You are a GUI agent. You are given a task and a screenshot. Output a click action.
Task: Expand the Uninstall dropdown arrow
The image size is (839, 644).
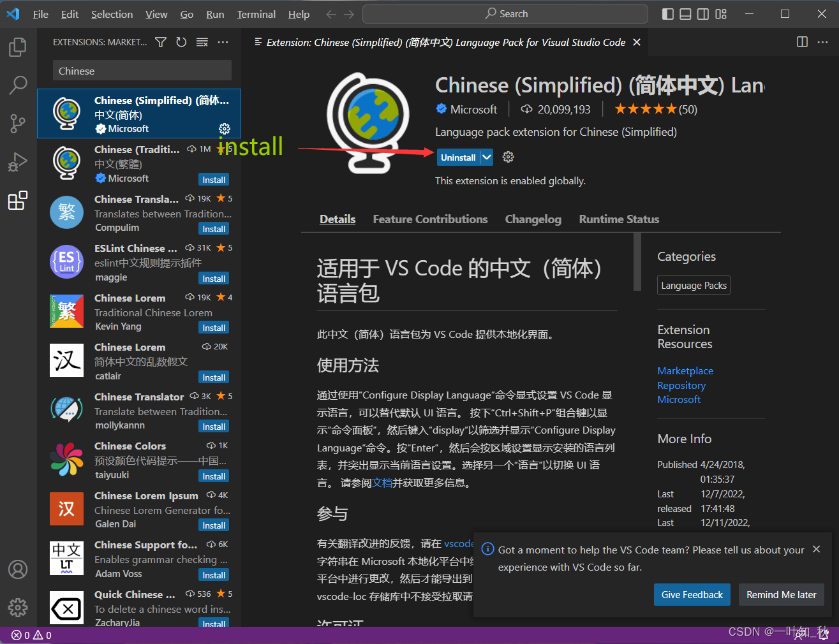(486, 157)
